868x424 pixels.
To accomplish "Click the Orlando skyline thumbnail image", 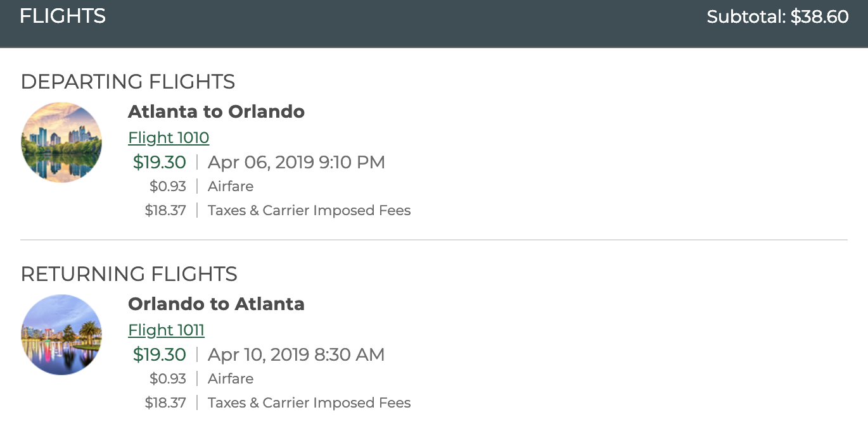I will tap(61, 334).
